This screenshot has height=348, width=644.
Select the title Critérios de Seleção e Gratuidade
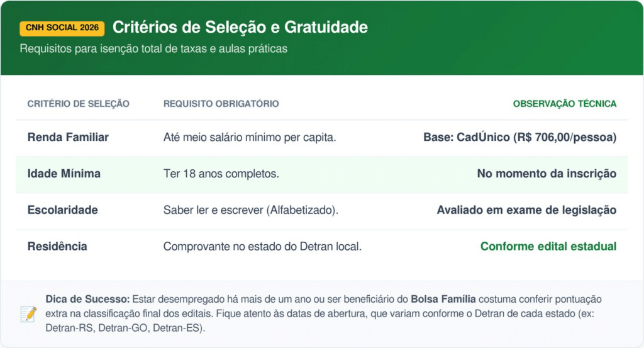point(240,28)
